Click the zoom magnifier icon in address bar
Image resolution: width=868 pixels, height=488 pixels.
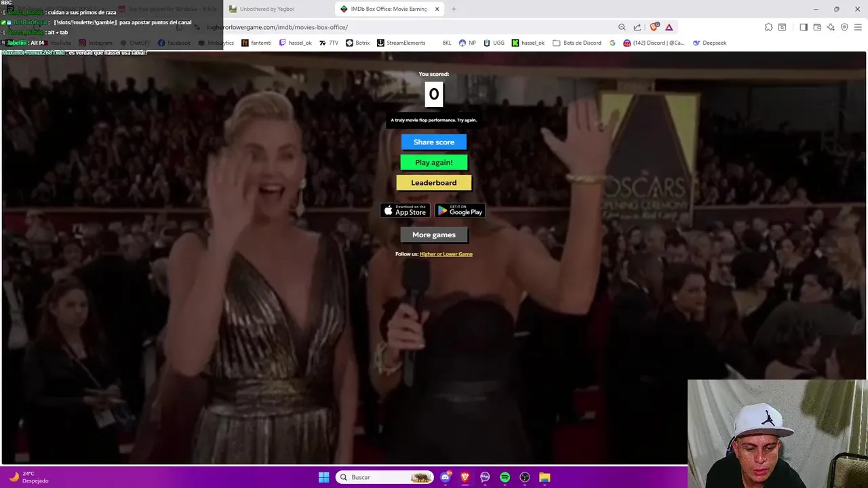point(622,27)
